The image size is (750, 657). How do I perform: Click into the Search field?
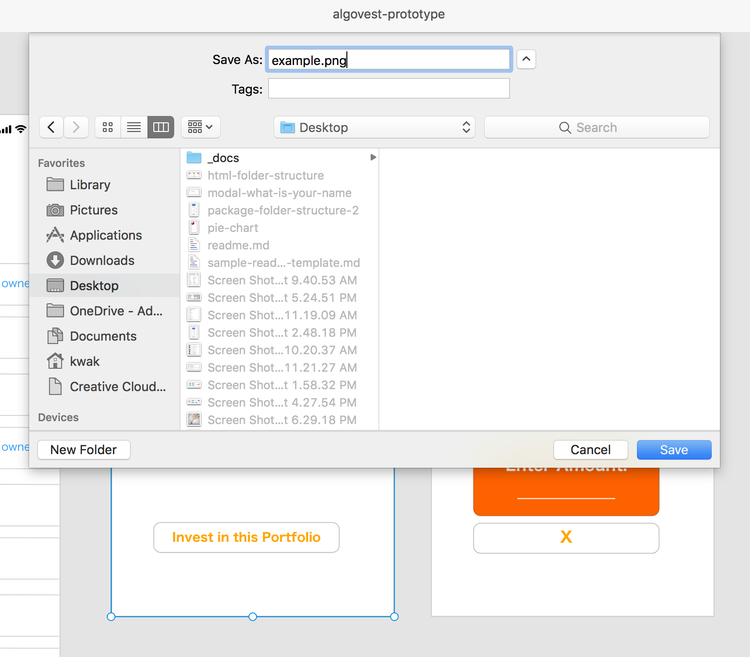click(x=596, y=128)
